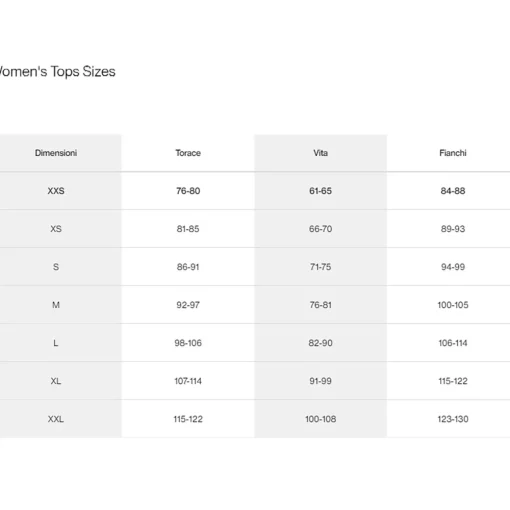Click the XL size row label
510x510 pixels.
[56, 381]
